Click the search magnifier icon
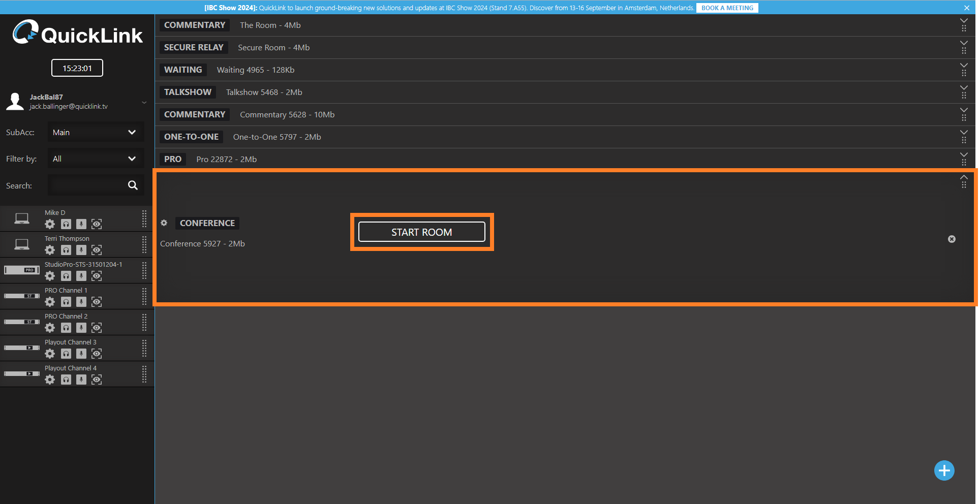980x504 pixels. (x=133, y=185)
